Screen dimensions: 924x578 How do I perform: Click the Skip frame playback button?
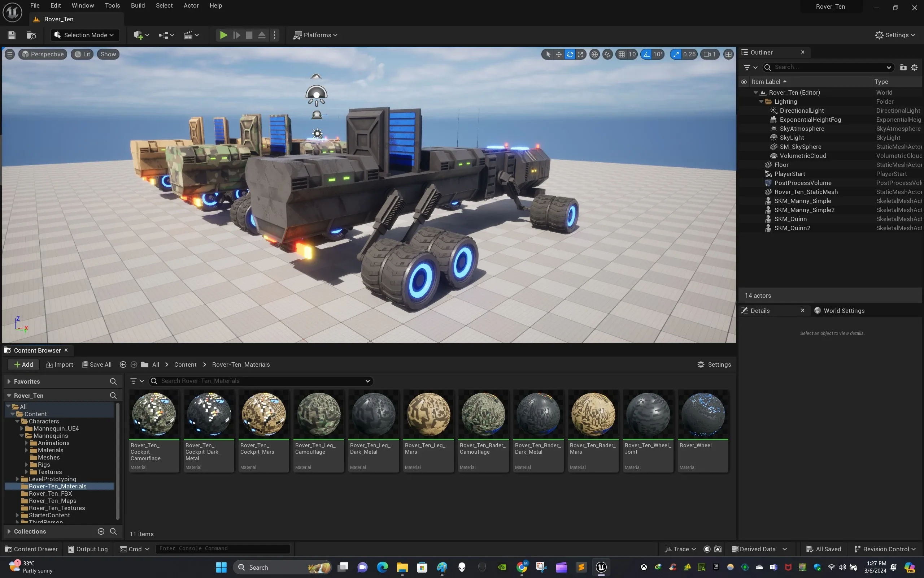click(x=236, y=35)
